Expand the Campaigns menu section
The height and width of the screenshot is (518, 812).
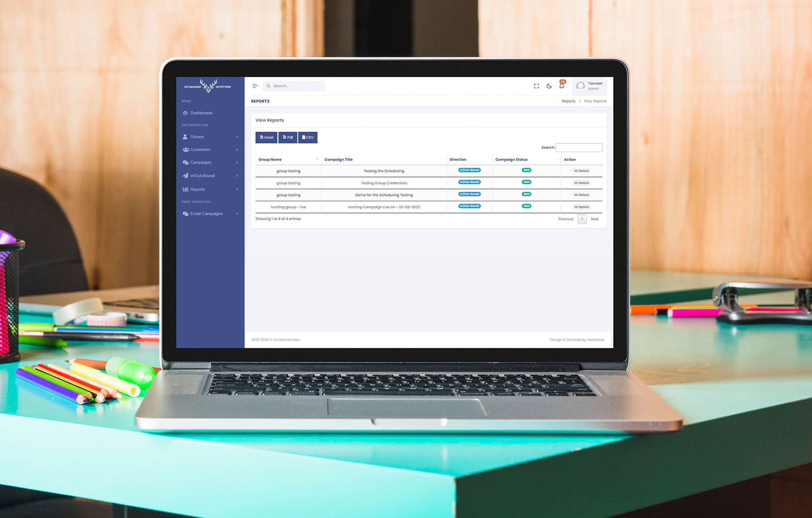pos(208,162)
